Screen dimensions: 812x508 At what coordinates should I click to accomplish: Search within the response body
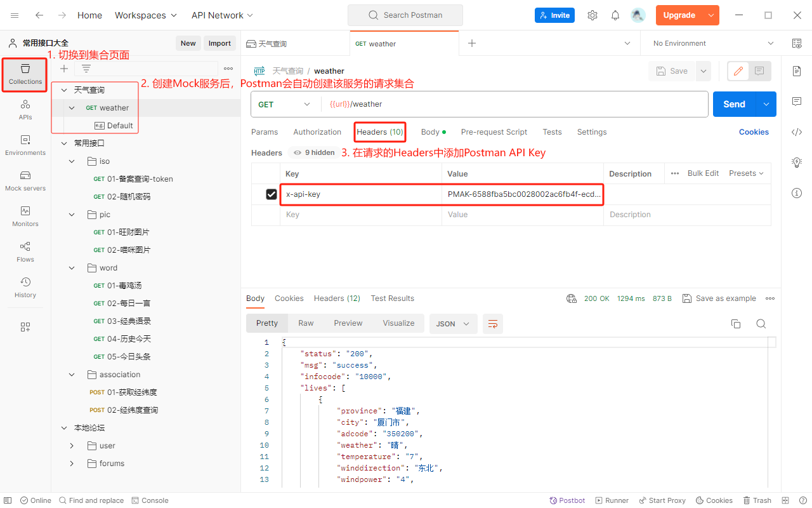(x=761, y=324)
